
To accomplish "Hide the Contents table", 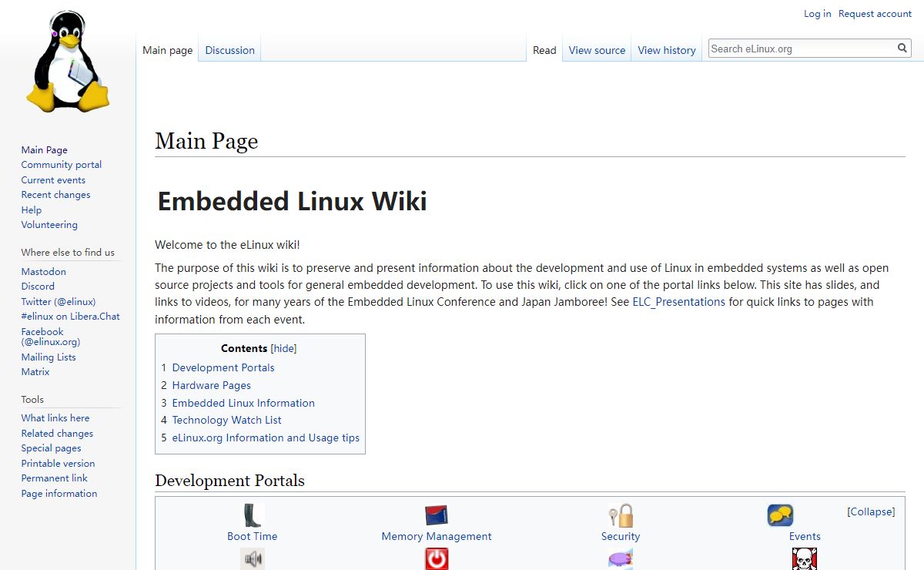I will click(x=283, y=349).
